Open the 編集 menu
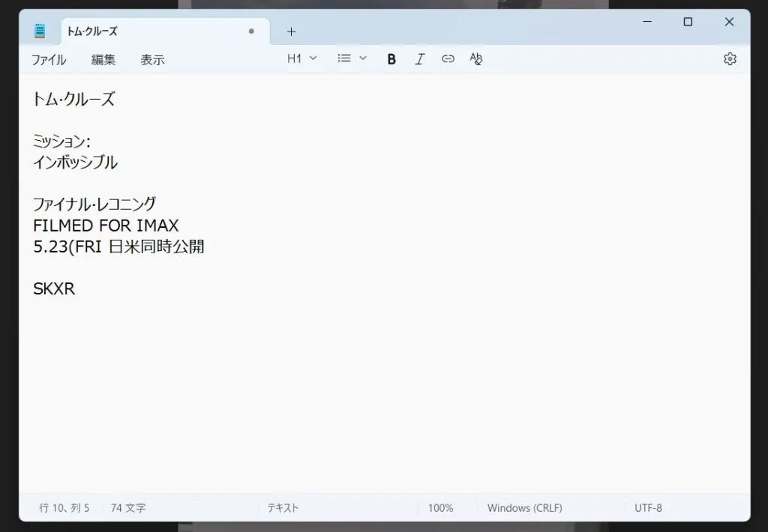This screenshot has width=768, height=532. tap(103, 60)
